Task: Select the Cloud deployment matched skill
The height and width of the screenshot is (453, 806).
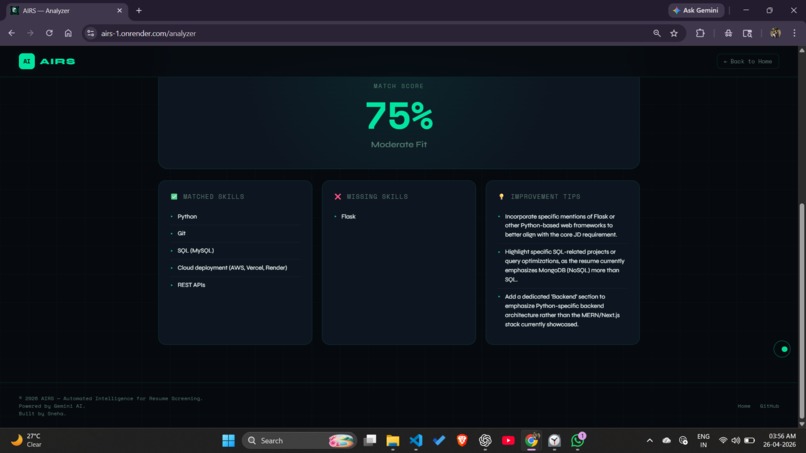Action: pyautogui.click(x=232, y=267)
